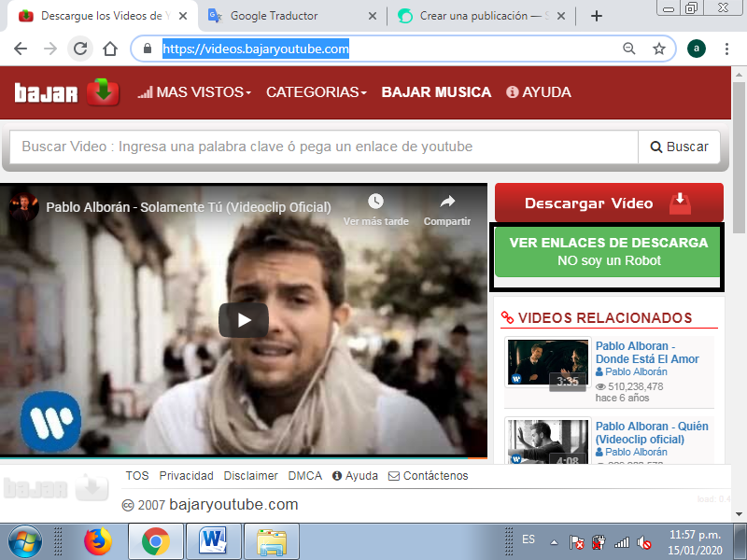747x560 pixels.
Task: Click the muted volume tray icon
Action: 644,542
